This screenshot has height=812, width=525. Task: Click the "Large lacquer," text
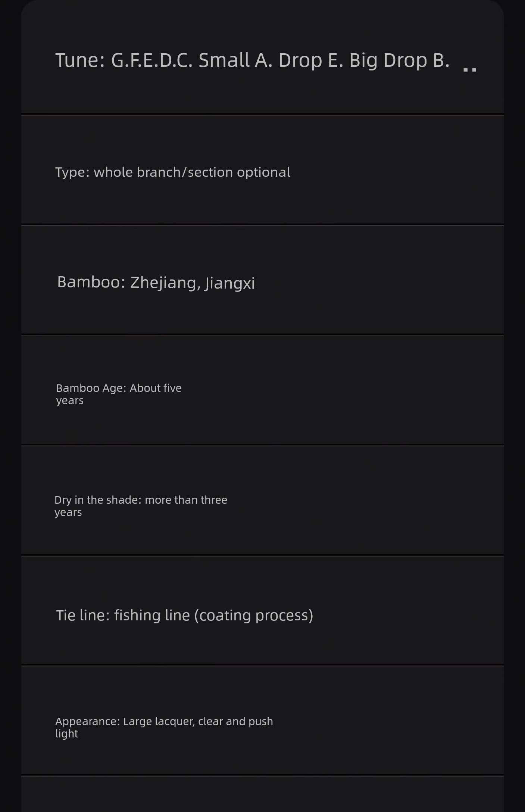(159, 721)
